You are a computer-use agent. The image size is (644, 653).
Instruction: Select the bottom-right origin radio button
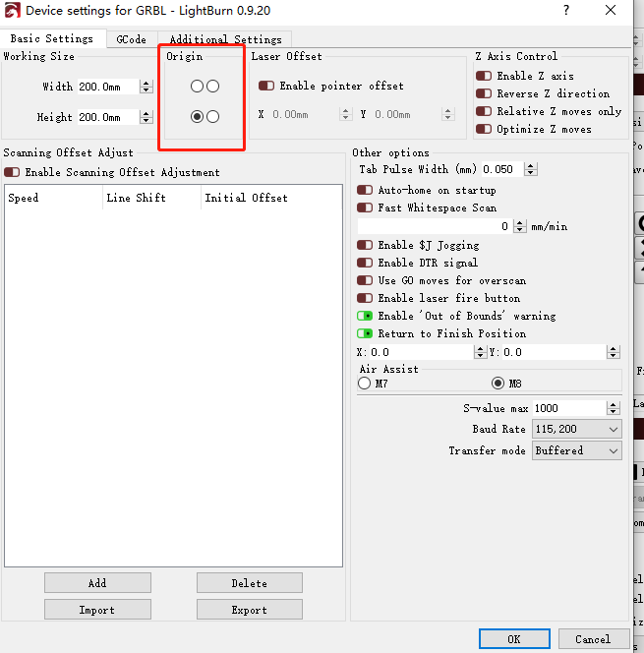(x=212, y=117)
